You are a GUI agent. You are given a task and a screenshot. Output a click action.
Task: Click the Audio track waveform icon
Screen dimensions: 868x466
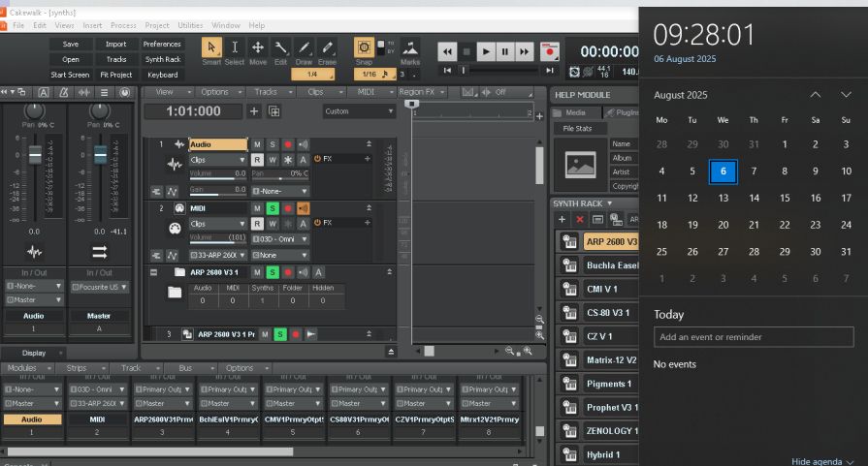(174, 164)
